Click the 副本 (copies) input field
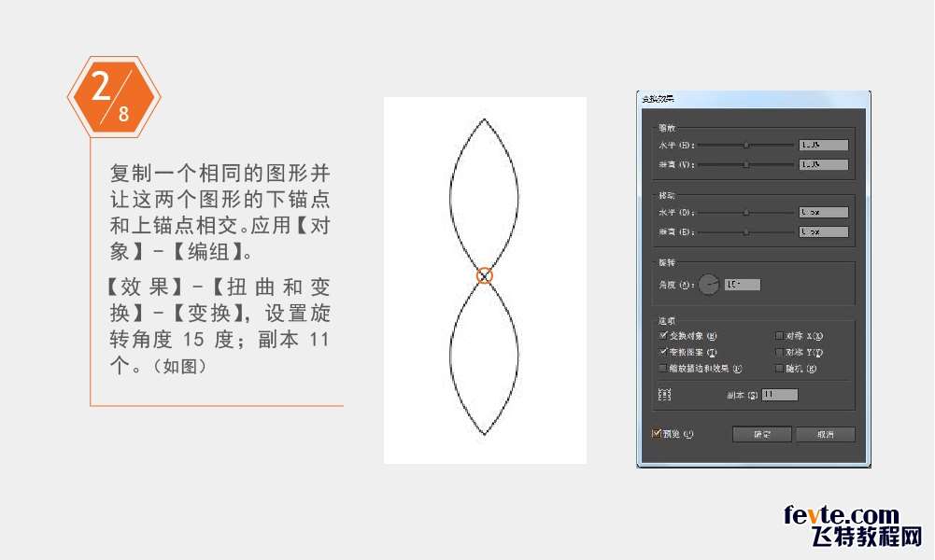Screen dimensions: 935x560 point(780,395)
